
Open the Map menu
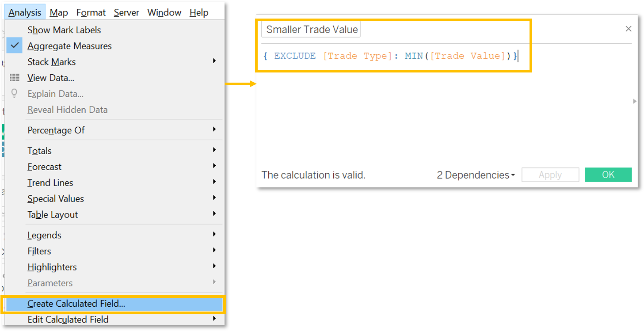pyautogui.click(x=59, y=12)
